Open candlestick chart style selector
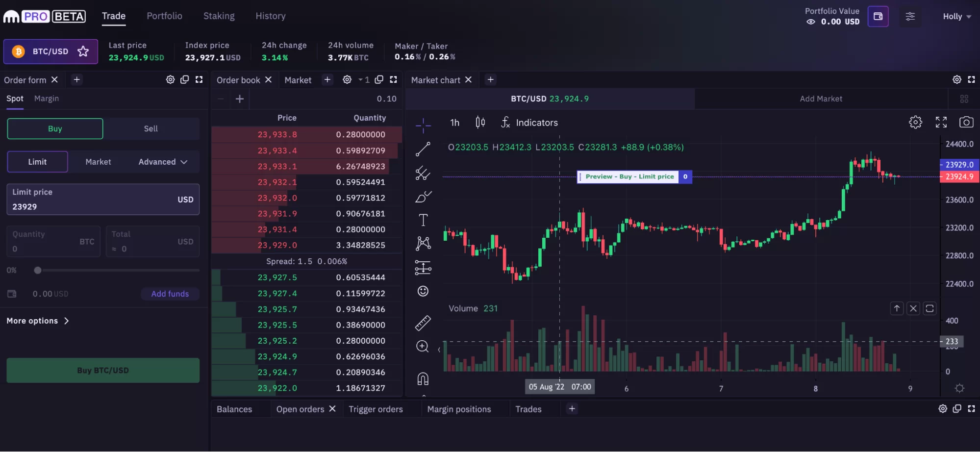 (x=480, y=122)
